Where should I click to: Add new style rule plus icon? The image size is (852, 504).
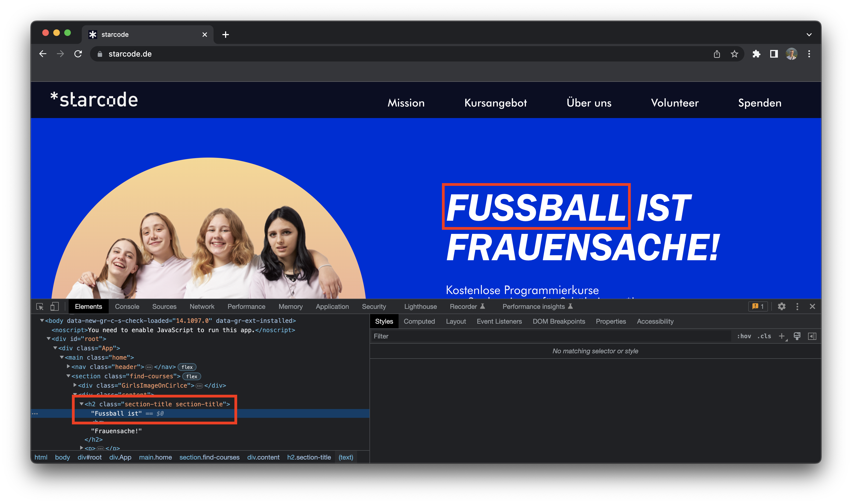(782, 336)
